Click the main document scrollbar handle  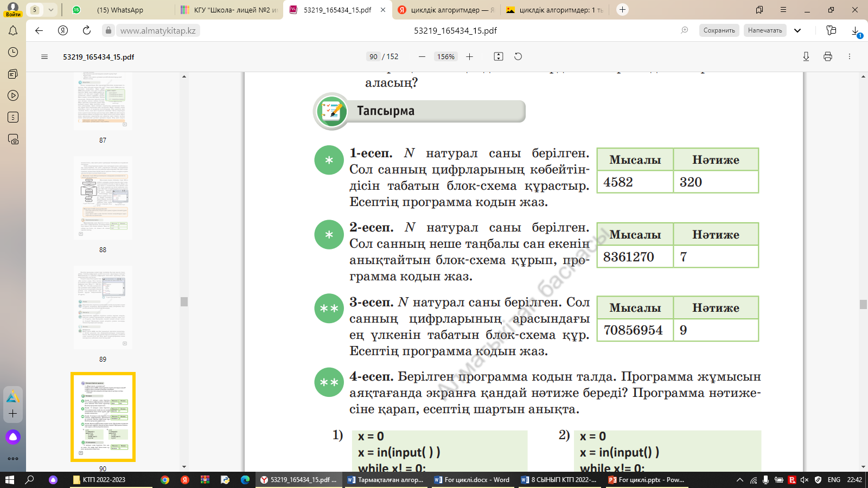tap(863, 304)
